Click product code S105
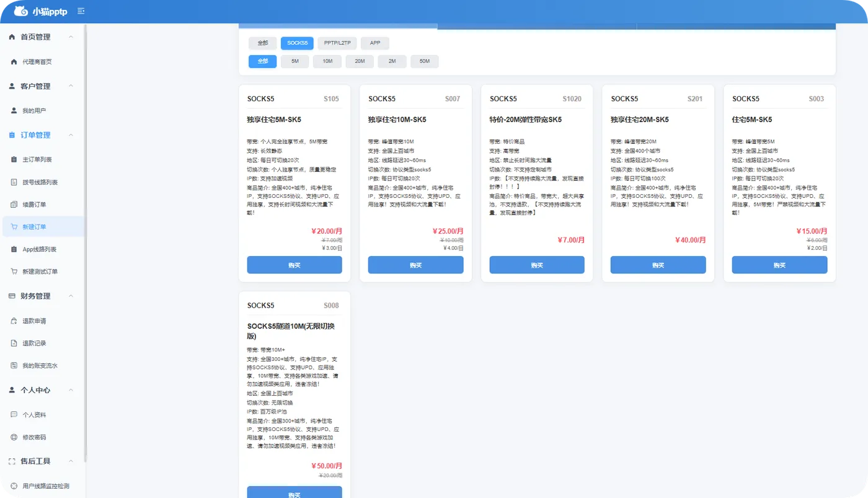 331,99
